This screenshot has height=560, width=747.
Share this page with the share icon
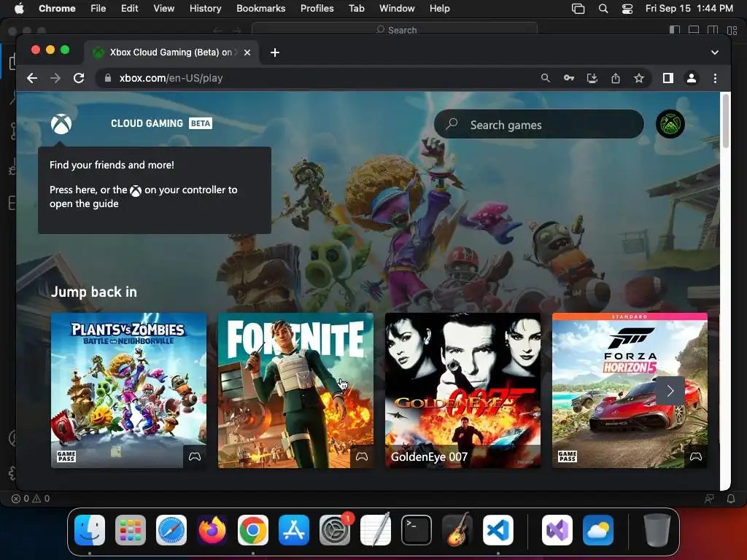pos(616,78)
